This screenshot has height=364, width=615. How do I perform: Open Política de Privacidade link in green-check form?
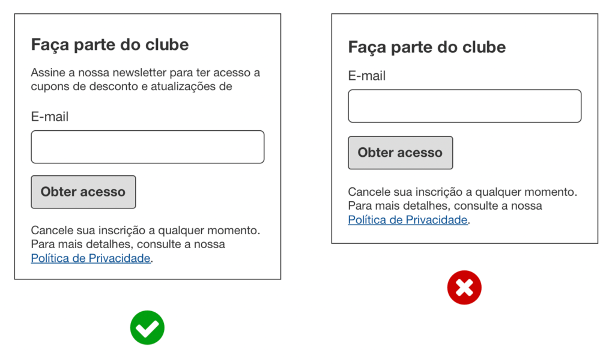[x=91, y=258]
